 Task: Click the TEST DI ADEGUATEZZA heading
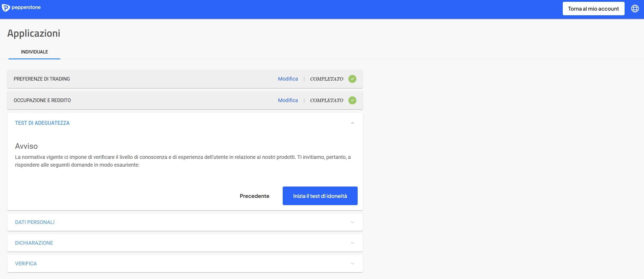pyautogui.click(x=42, y=123)
